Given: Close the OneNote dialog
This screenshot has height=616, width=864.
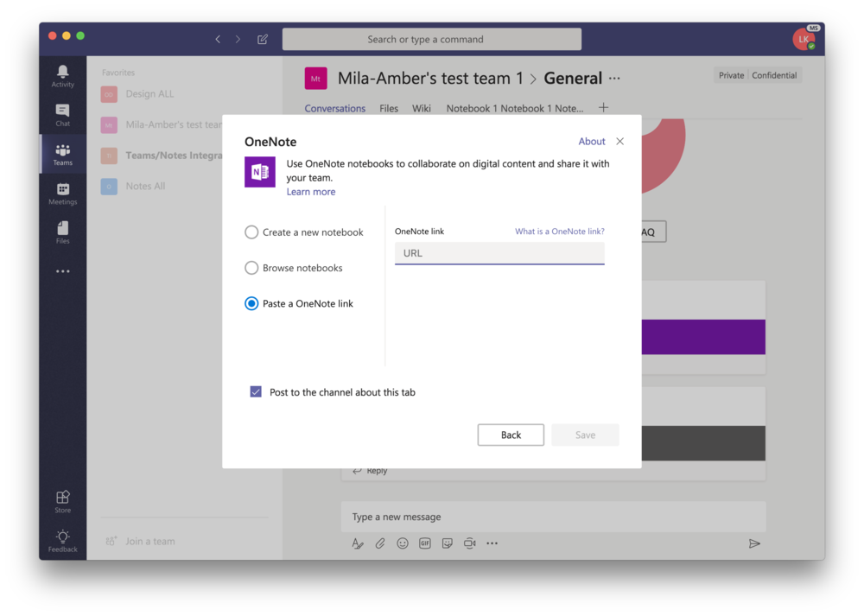Looking at the screenshot, I should (x=619, y=142).
